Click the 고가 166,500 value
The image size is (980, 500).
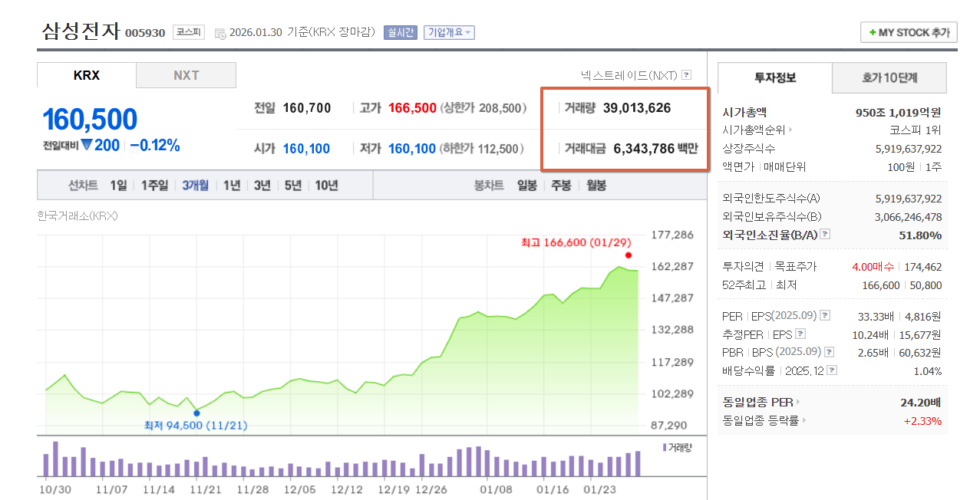coord(412,108)
